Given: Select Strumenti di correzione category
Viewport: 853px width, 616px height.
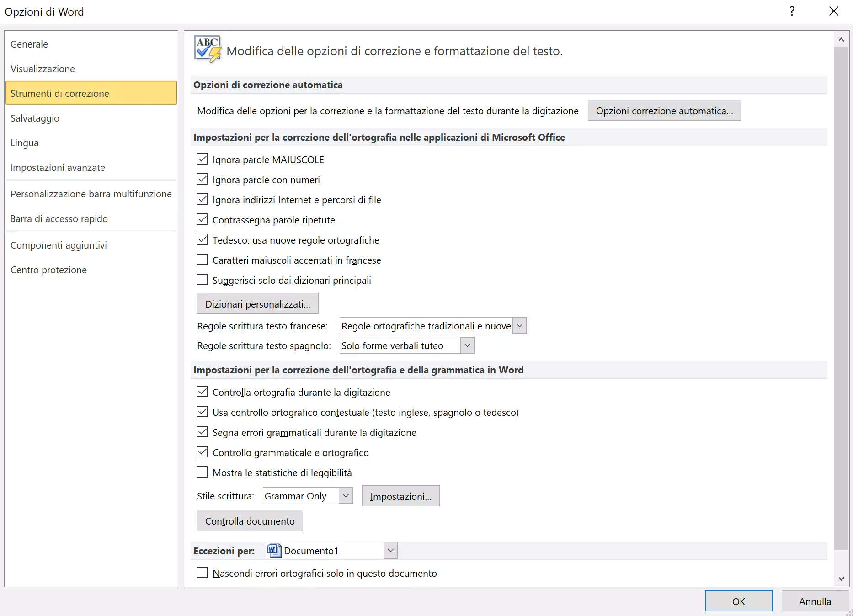Looking at the screenshot, I should point(91,93).
